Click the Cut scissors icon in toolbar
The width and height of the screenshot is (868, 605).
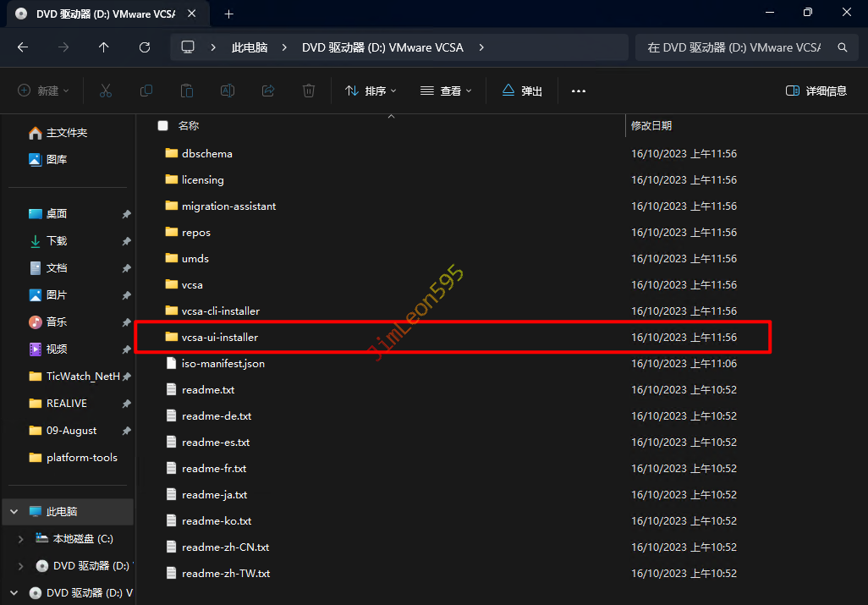[x=106, y=91]
